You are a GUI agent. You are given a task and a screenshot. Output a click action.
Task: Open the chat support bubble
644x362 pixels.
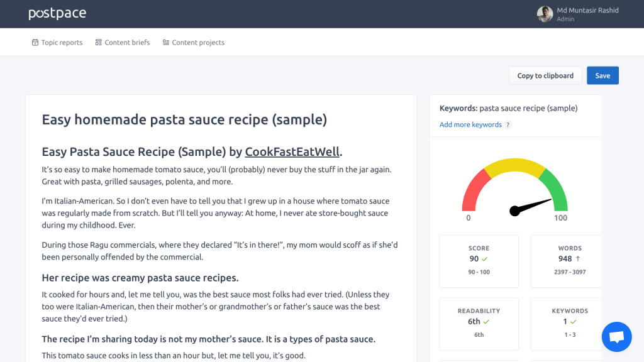[x=616, y=337]
